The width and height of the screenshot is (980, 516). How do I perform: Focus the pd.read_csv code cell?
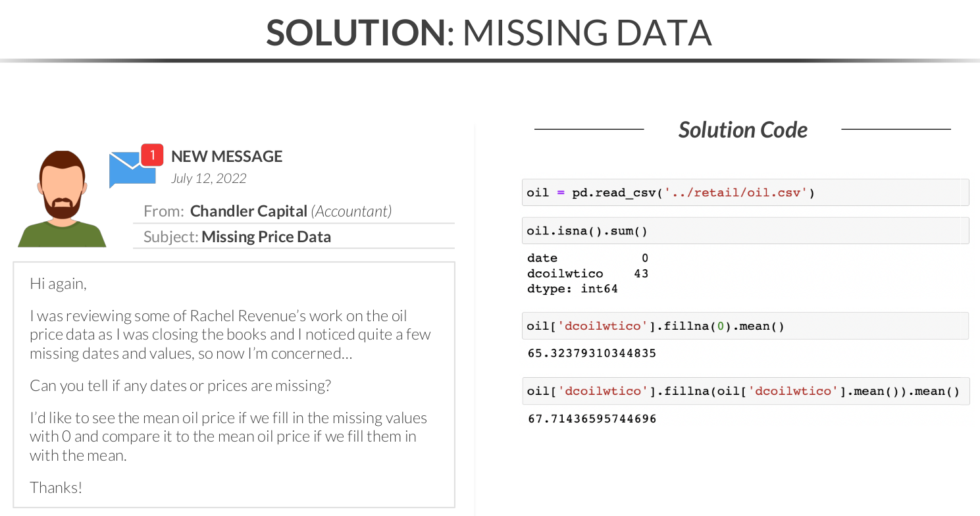(744, 193)
